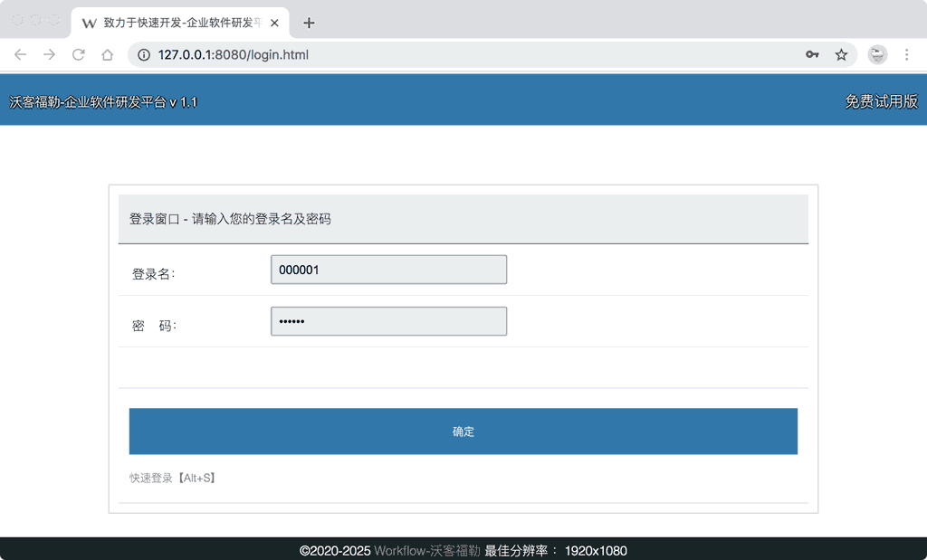This screenshot has width=927, height=560.
Task: Close the 致力于快速开发 tab
Action: 274,24
